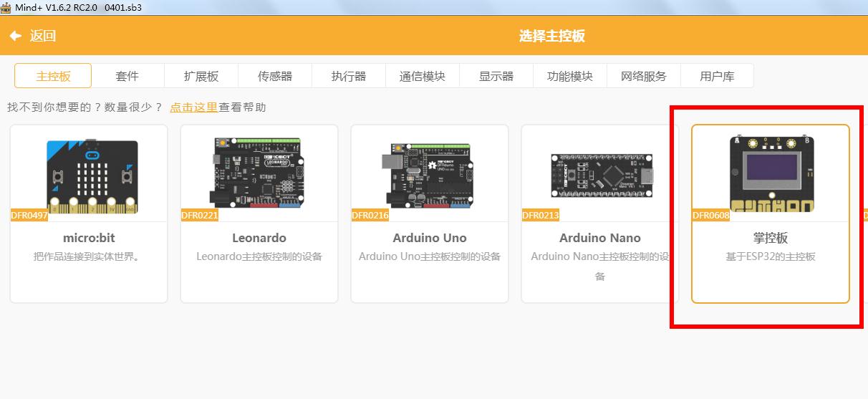Viewport: 868px width, 399px height.
Task: Open the 套件 tab
Action: (127, 76)
